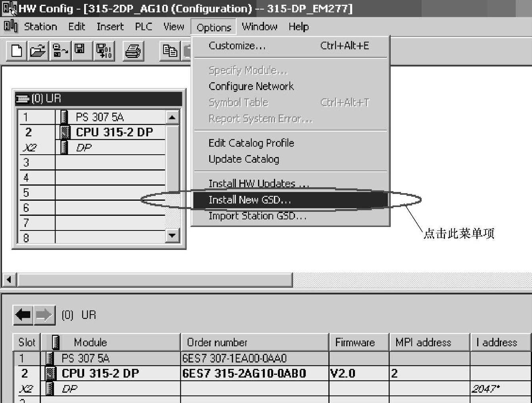Select Configure Network in Options menu
Screen dimensions: 532x403
pos(251,86)
